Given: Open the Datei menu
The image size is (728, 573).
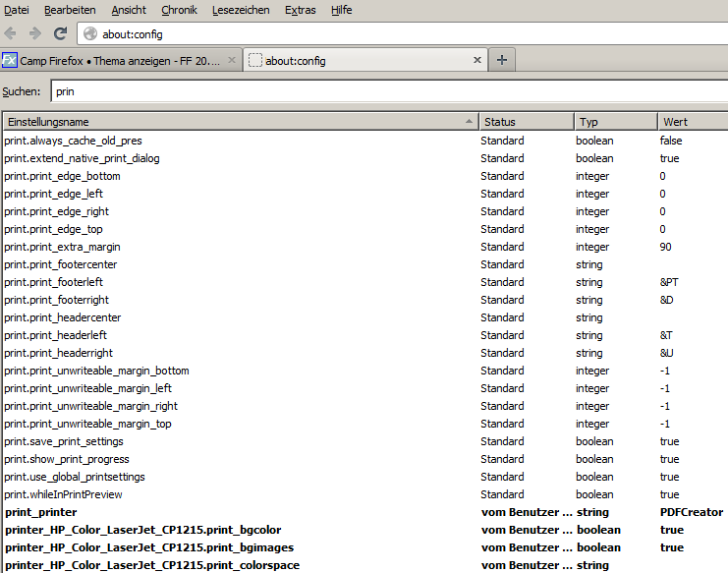Looking at the screenshot, I should [17, 10].
